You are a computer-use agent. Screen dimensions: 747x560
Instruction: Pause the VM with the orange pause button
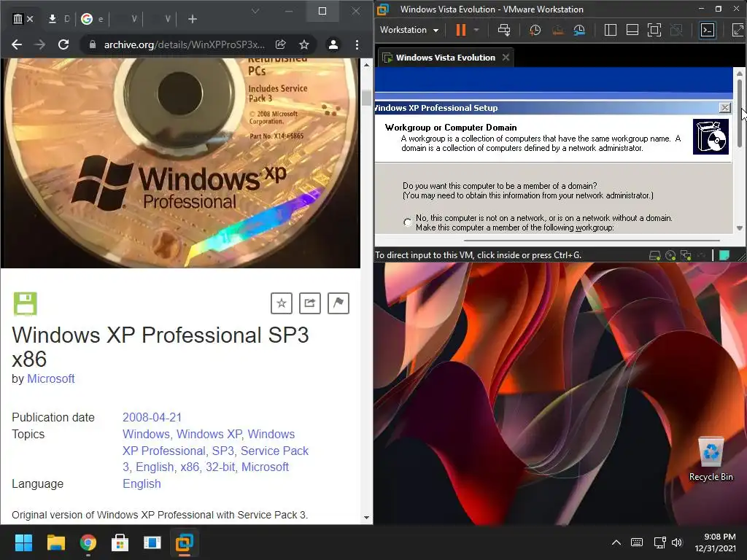tap(460, 30)
